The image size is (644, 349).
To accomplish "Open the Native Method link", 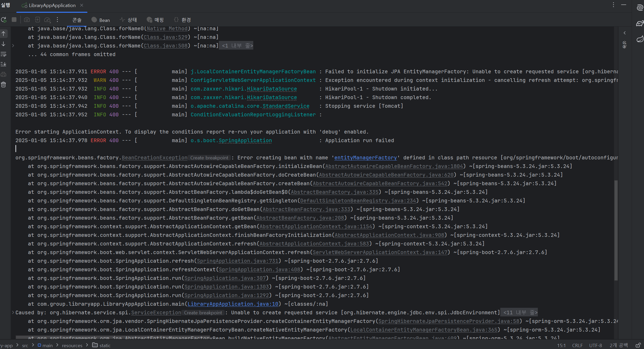I will 167,29.
